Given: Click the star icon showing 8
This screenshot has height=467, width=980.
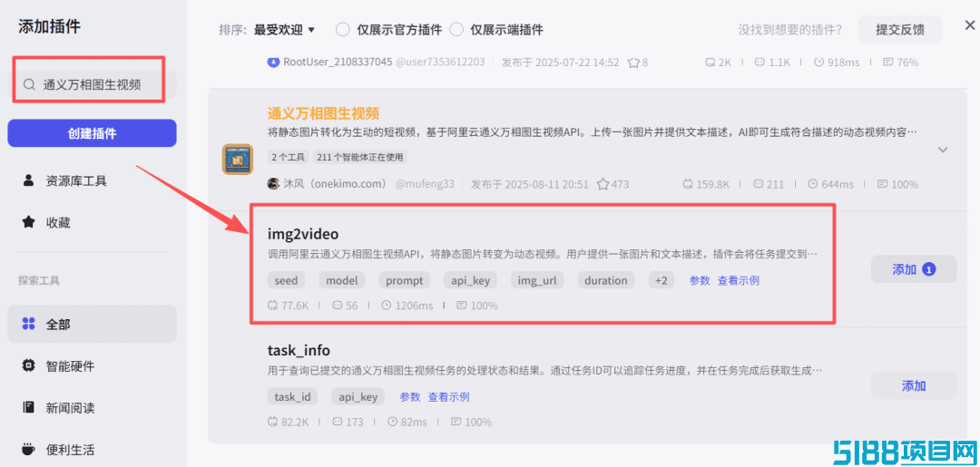Looking at the screenshot, I should coord(633,63).
